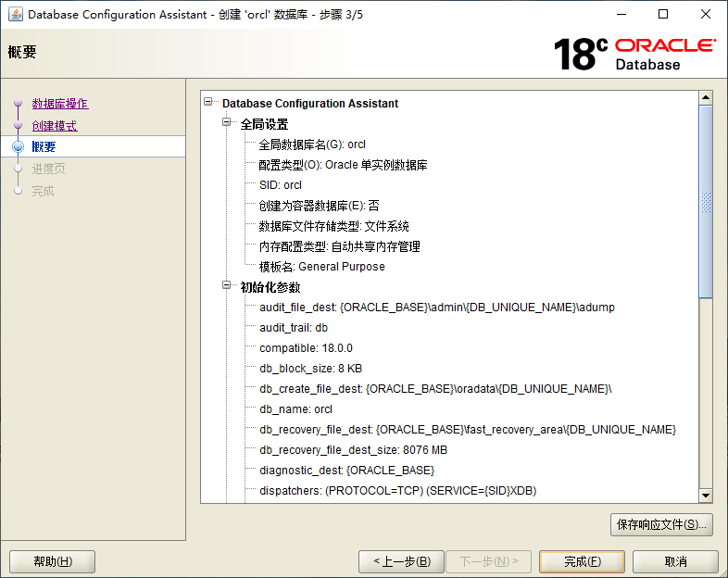
Task: Select the 全局设置 heading label
Action: [264, 124]
